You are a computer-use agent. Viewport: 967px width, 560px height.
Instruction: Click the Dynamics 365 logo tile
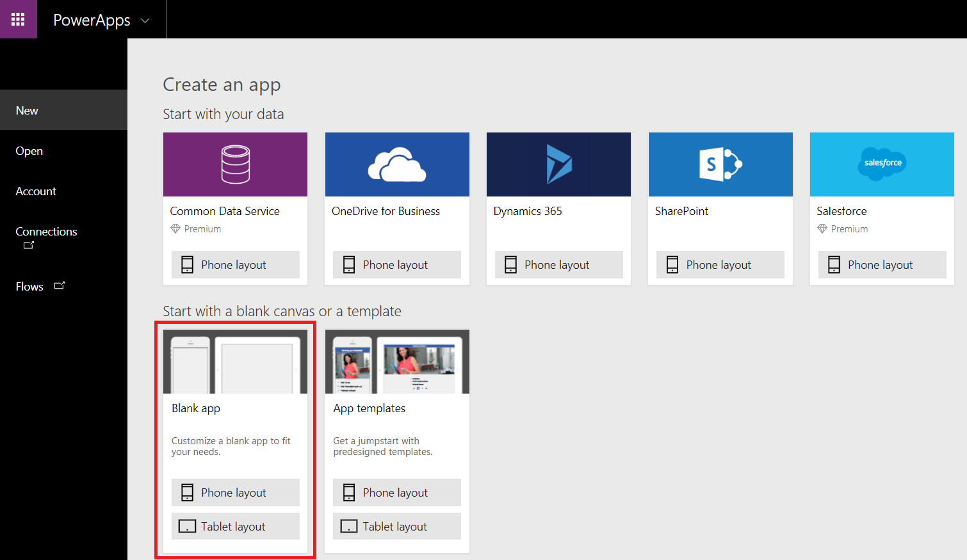click(x=558, y=164)
